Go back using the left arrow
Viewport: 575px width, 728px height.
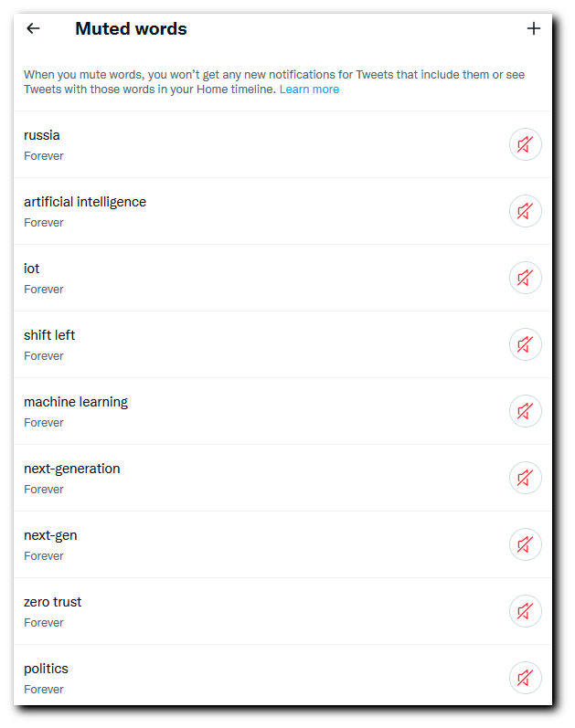(33, 29)
